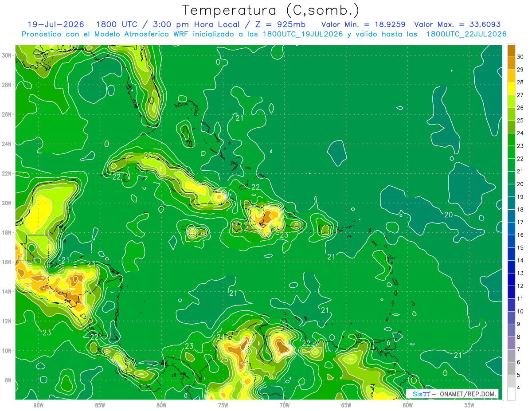Click the 65W longitude axis label

coord(346,405)
